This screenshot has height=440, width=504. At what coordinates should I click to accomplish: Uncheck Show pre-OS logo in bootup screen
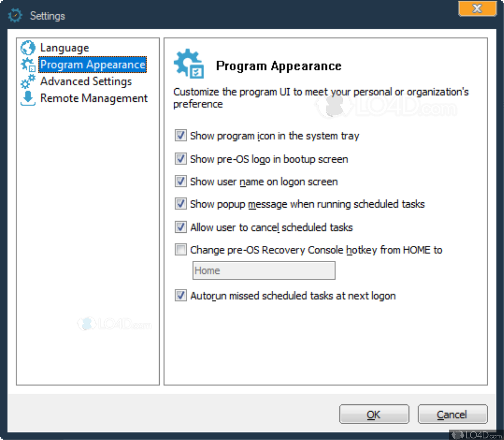click(x=181, y=159)
